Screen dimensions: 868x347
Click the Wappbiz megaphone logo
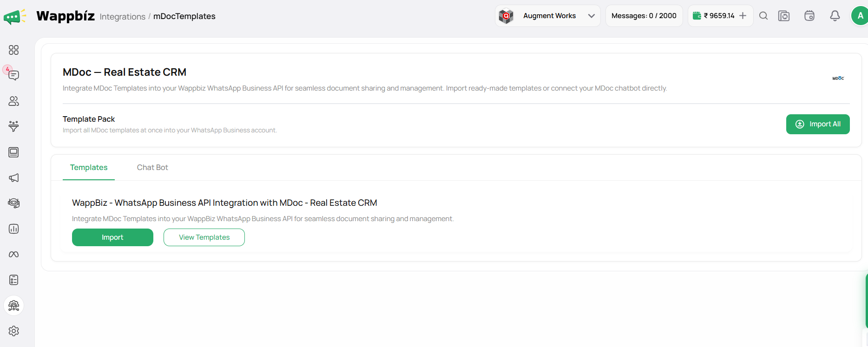pyautogui.click(x=15, y=17)
